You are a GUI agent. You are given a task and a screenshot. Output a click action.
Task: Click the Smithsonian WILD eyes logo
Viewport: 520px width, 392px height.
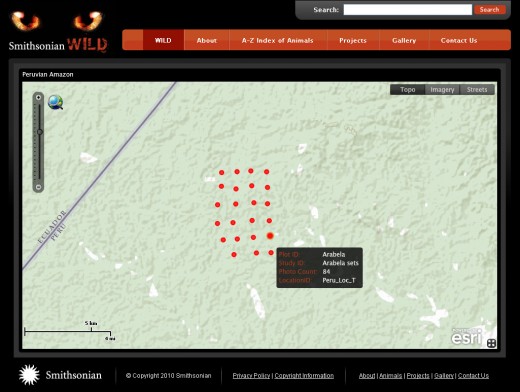click(x=58, y=32)
